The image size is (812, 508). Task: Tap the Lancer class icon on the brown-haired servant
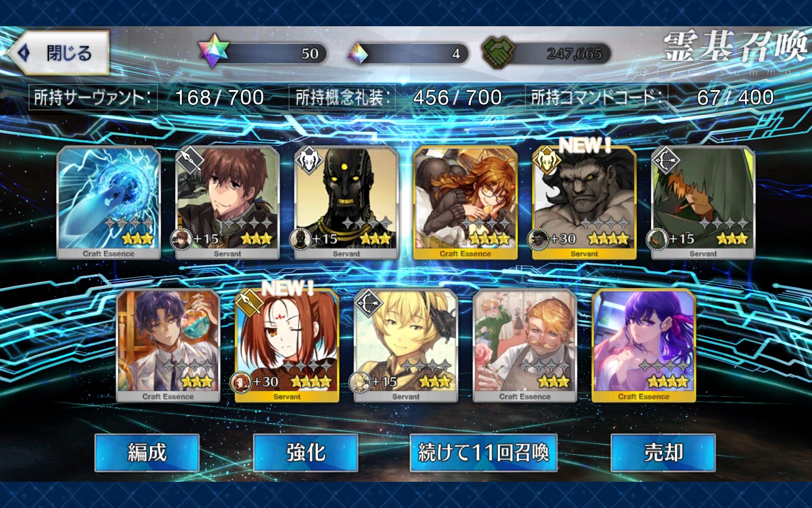tap(190, 160)
